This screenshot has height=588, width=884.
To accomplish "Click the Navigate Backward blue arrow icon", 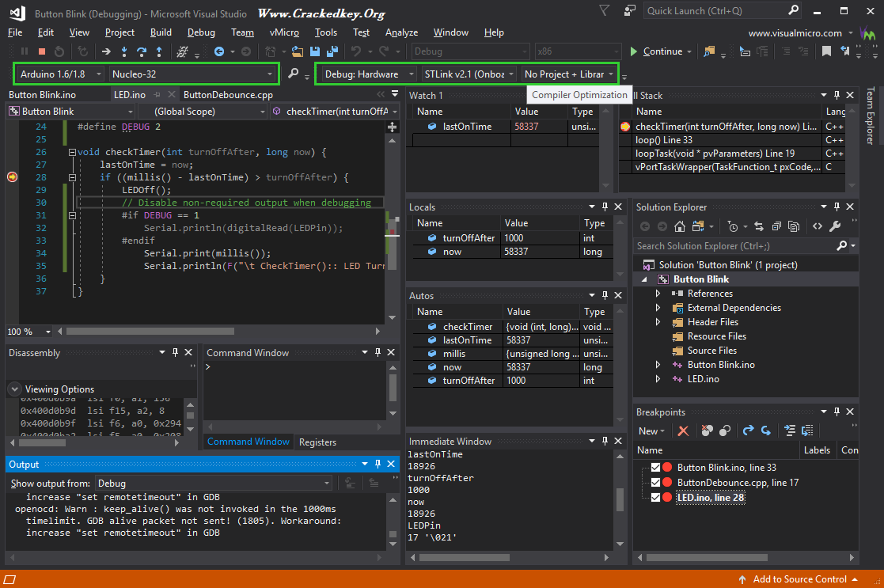I will coord(219,51).
